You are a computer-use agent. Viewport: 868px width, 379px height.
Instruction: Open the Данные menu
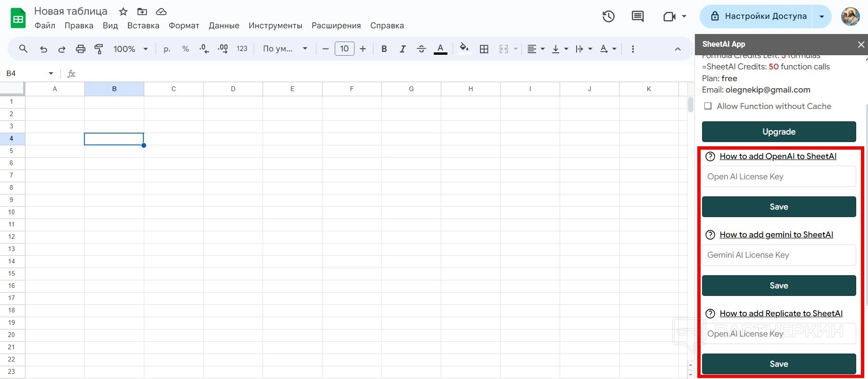224,25
